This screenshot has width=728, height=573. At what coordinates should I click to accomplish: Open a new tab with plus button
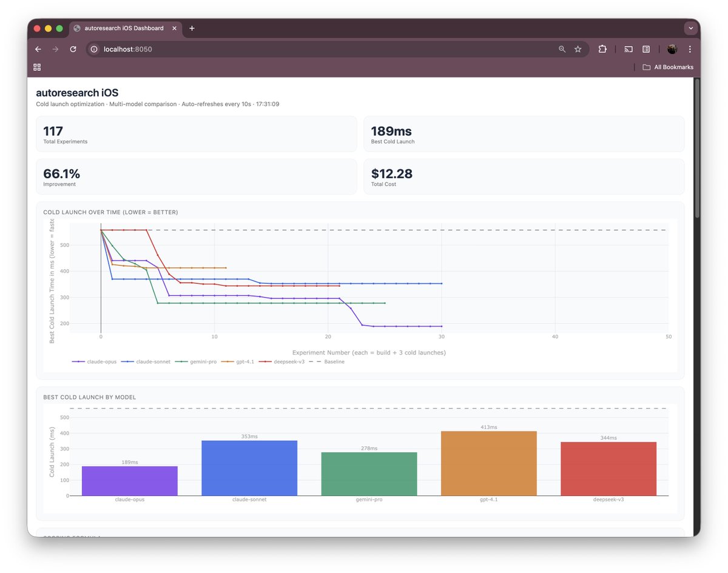[x=192, y=28]
